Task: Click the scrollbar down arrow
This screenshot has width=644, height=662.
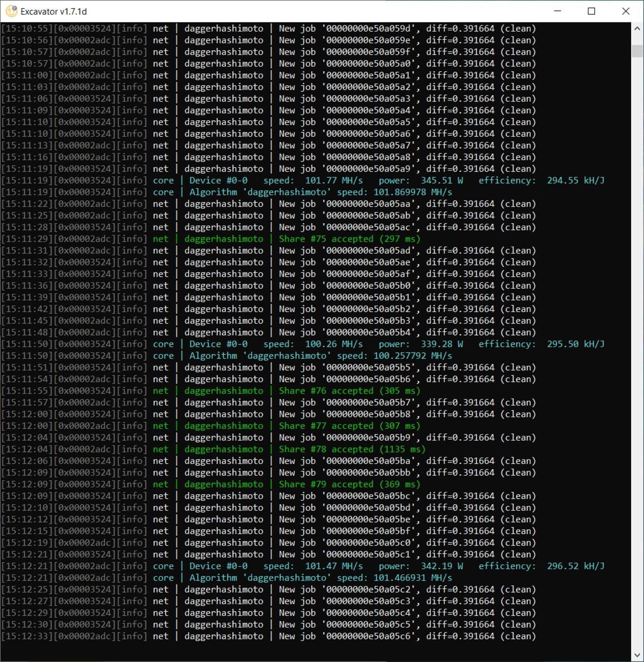Action: pyautogui.click(x=637, y=655)
